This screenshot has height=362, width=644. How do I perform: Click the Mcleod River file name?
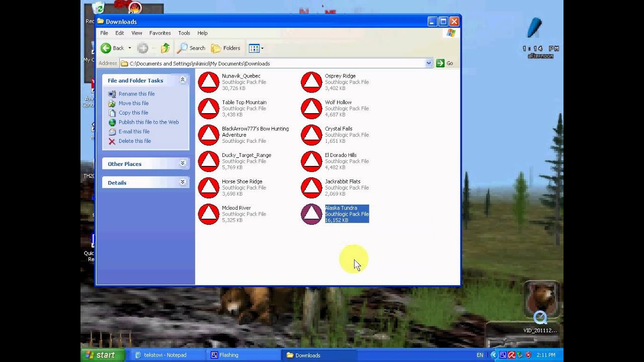pos(236,208)
